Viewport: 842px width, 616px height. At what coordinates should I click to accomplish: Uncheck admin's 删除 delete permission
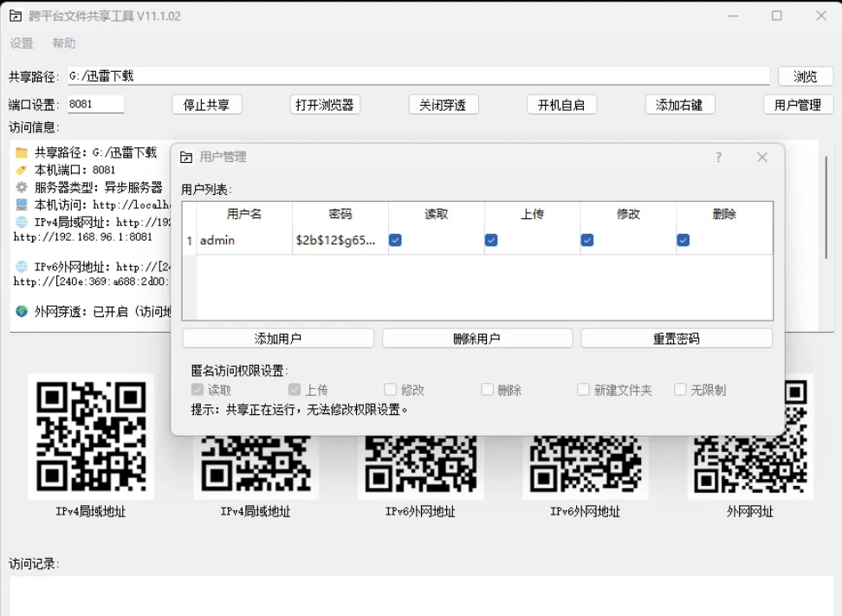click(x=685, y=239)
